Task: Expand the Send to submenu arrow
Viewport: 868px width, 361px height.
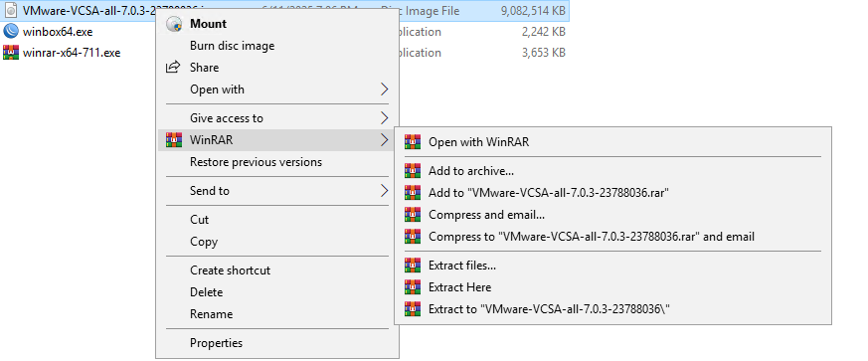Action: tap(384, 191)
